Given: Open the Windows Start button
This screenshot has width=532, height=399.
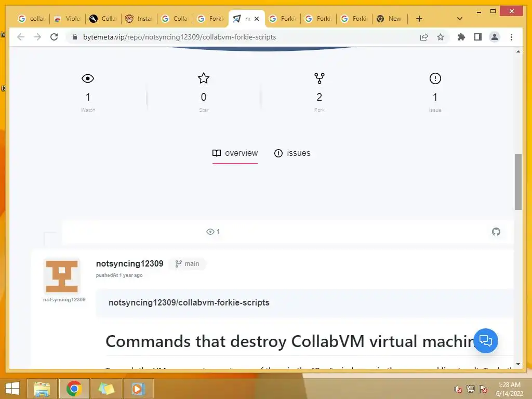Looking at the screenshot, I should click(12, 389).
